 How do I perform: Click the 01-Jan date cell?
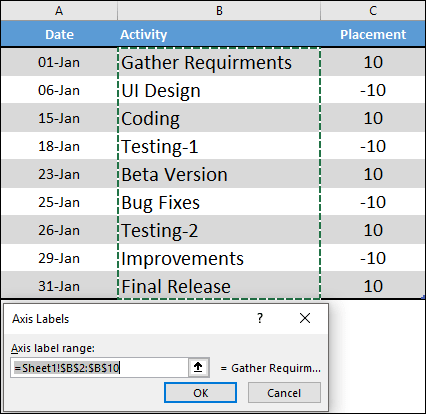tap(59, 62)
